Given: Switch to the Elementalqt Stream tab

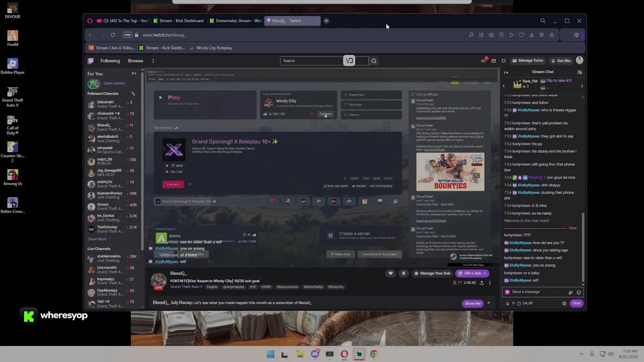Looking at the screenshot, I should (235, 21).
